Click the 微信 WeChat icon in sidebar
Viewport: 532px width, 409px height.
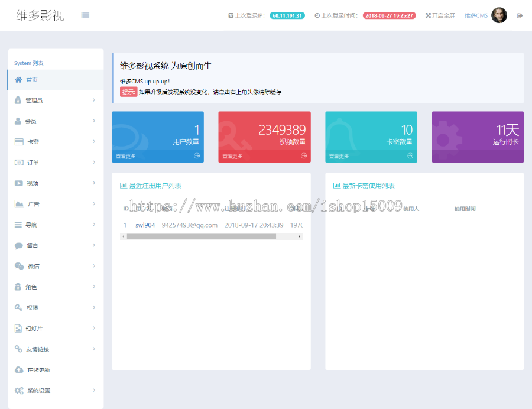tap(19, 267)
